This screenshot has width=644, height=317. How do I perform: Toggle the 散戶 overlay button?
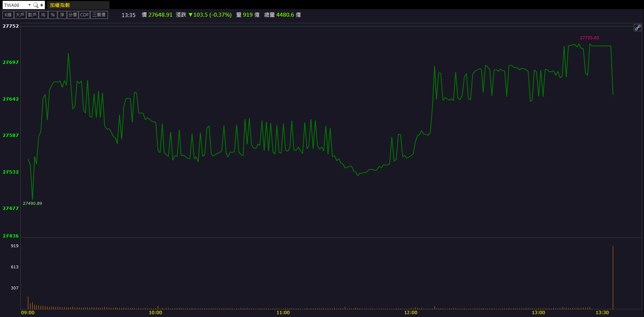point(32,15)
